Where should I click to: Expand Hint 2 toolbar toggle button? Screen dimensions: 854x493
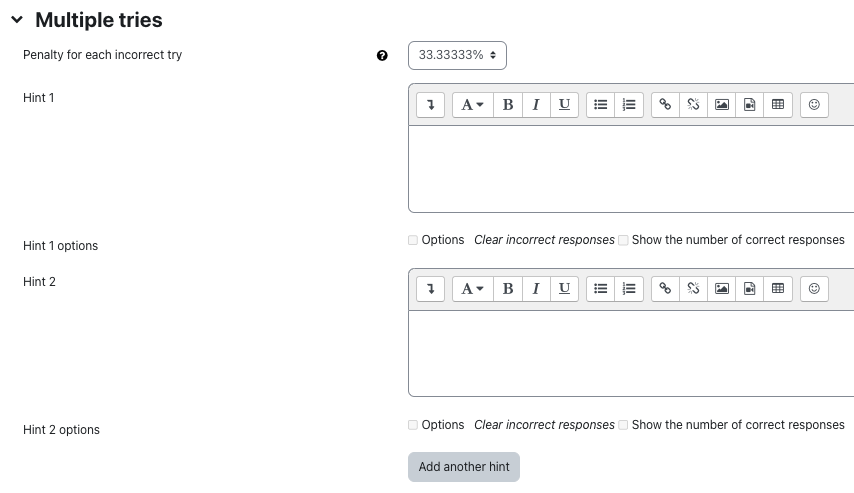pos(430,289)
